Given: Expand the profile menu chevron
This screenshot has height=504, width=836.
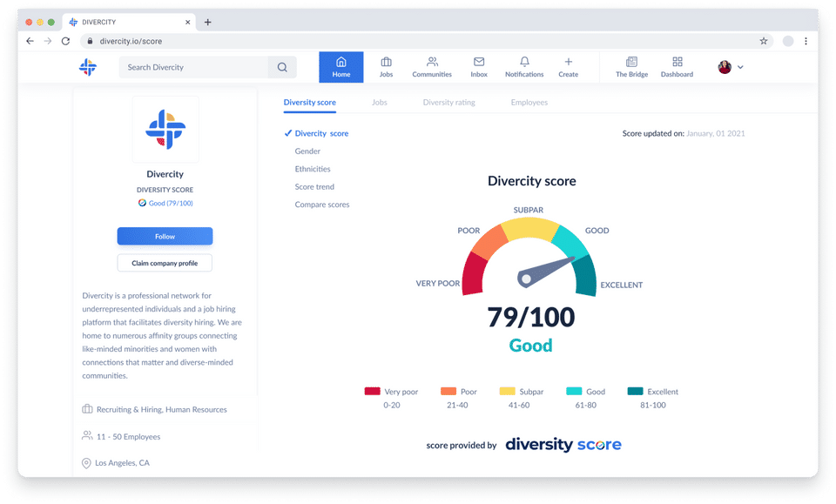Looking at the screenshot, I should click(740, 67).
